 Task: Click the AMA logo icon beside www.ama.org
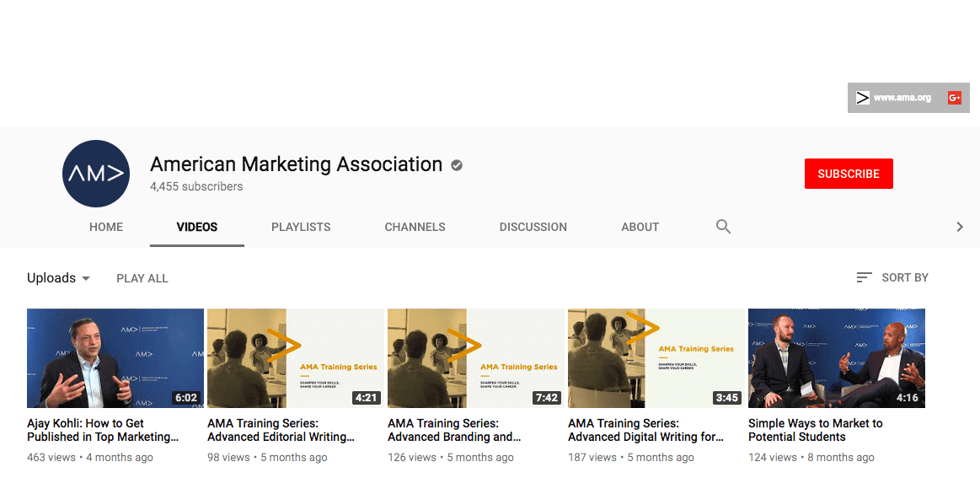863,98
